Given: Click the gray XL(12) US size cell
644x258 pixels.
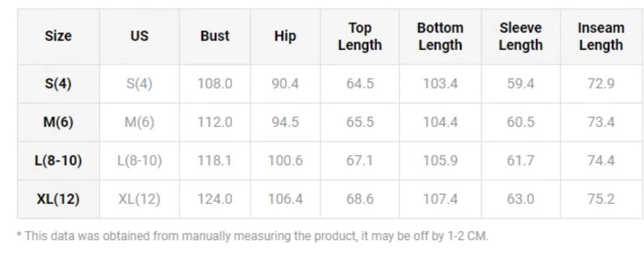Looking at the screenshot, I should point(139,199).
